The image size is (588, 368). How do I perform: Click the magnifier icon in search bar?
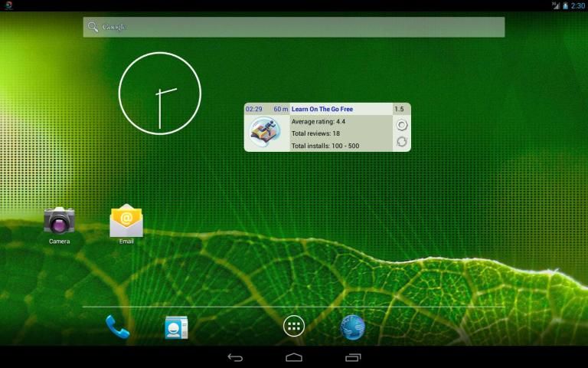[x=93, y=27]
